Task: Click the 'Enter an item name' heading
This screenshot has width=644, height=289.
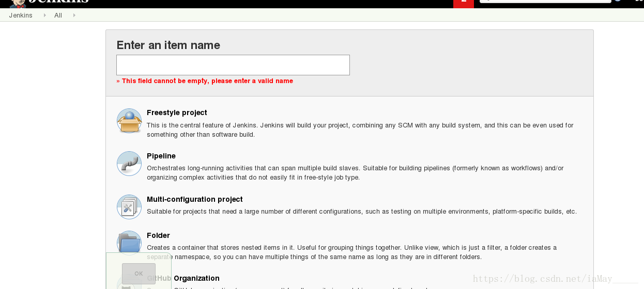Action: 168,45
